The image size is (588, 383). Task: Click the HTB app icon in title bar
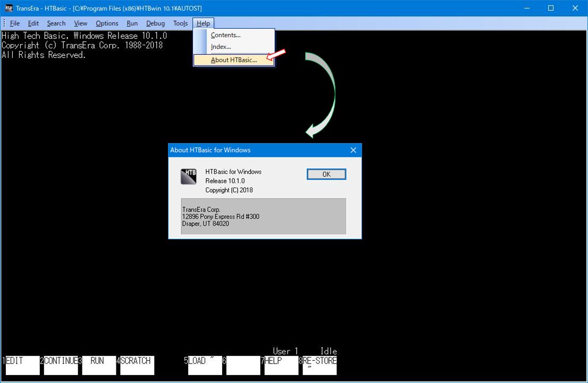[9, 8]
